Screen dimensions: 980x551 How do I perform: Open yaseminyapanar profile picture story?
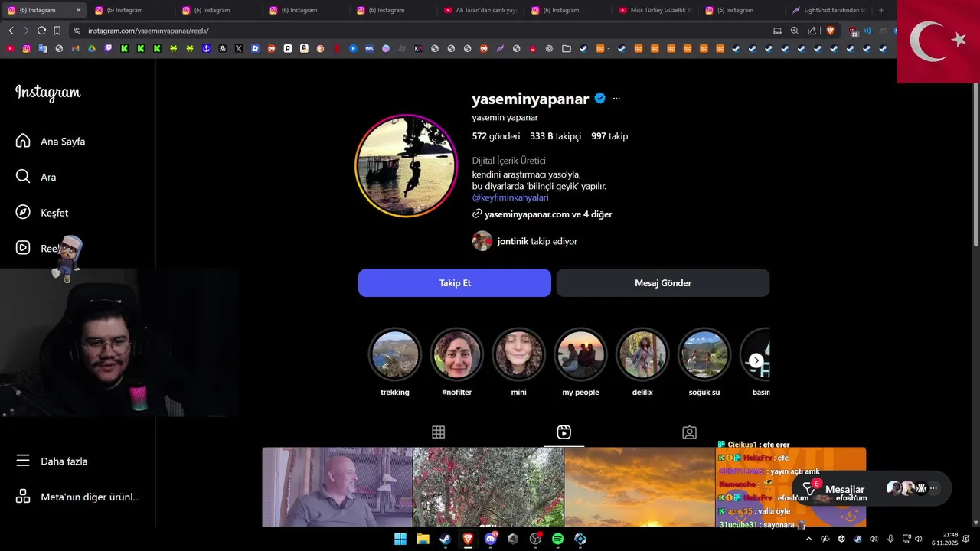pos(407,166)
